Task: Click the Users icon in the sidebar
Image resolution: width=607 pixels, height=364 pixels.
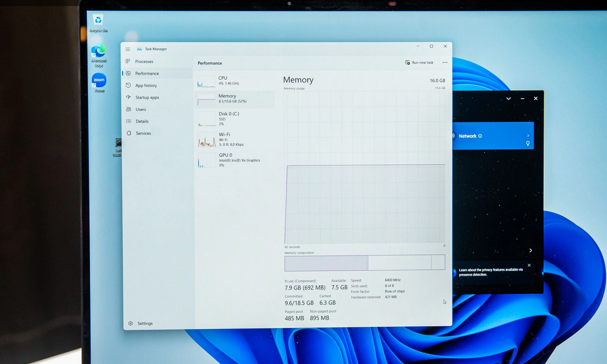Action: point(128,109)
